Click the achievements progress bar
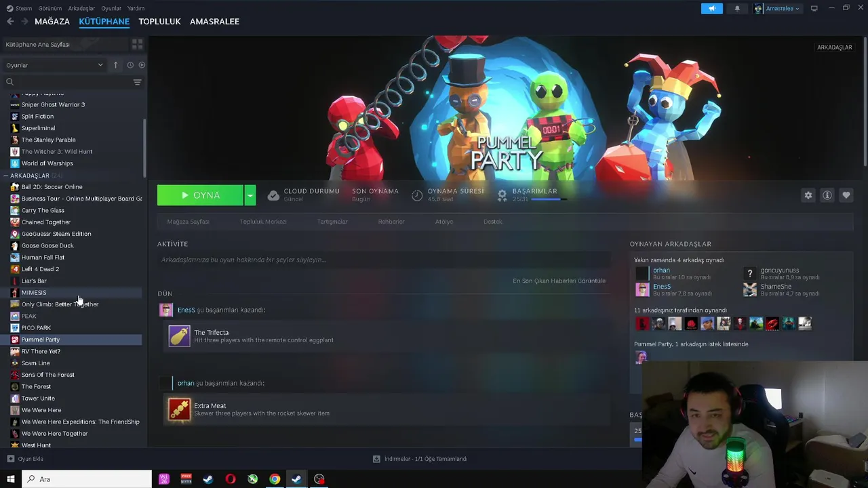The image size is (868, 488). point(549,199)
